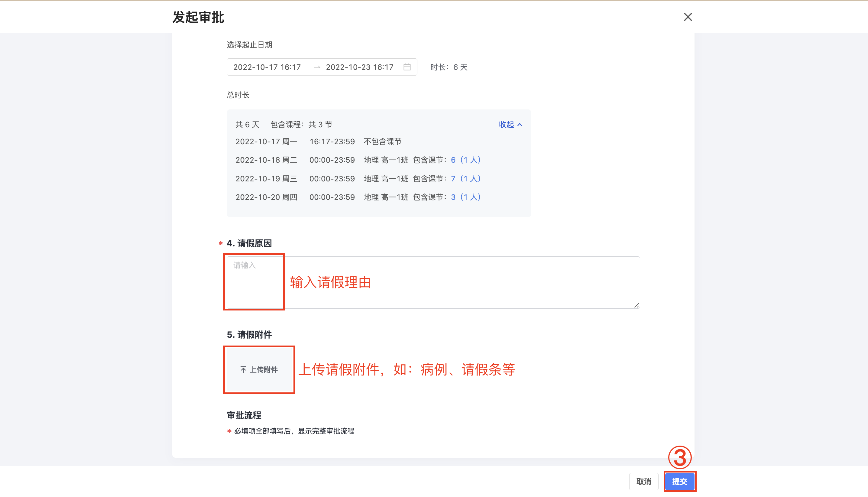Collapse the duration details with 收起
Image resolution: width=868 pixels, height=497 pixels.
click(x=510, y=125)
